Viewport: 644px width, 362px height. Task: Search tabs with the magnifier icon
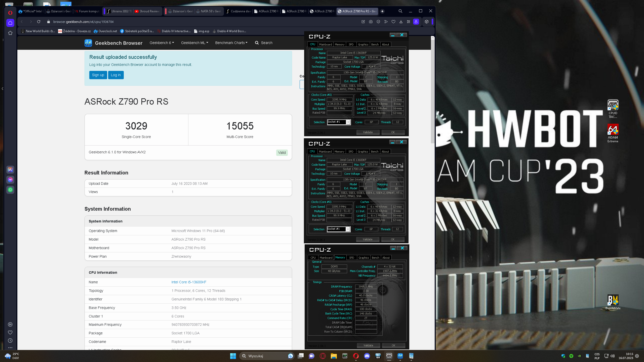(x=400, y=11)
